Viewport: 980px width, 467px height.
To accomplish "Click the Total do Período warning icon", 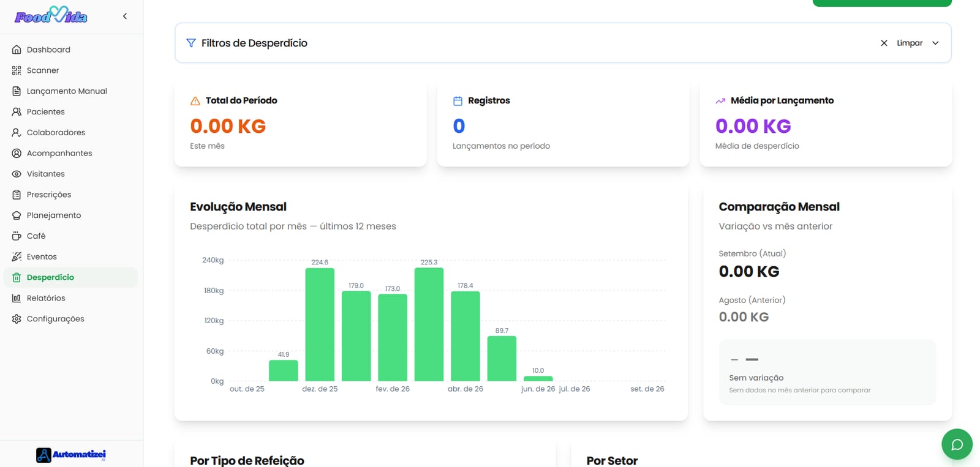I will [195, 101].
